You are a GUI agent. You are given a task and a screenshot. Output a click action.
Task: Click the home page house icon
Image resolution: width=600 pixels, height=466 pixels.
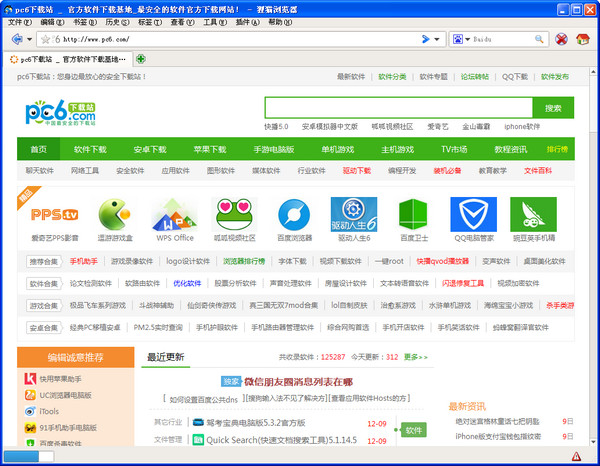coord(582,39)
